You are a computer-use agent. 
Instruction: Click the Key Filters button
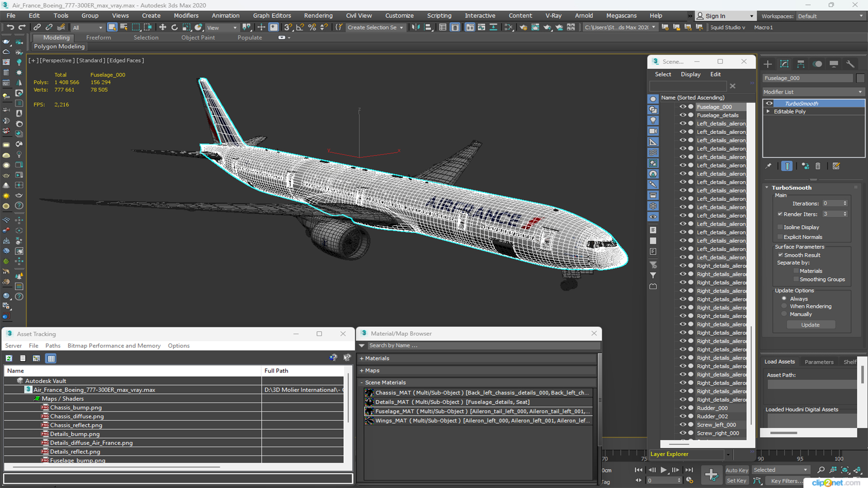point(786,481)
